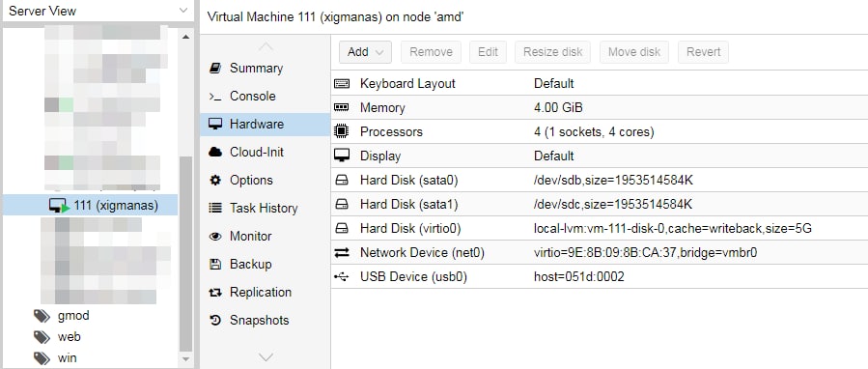
Task: Open the Backup floppy icon
Action: [215, 265]
